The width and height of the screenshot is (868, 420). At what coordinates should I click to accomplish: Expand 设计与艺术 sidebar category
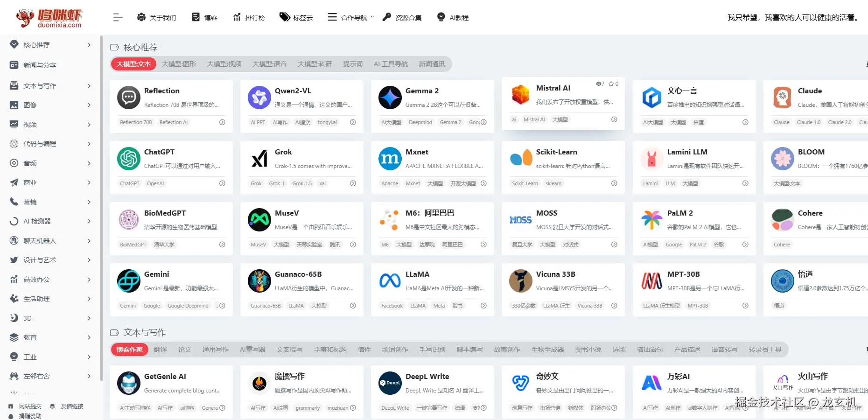click(x=50, y=260)
